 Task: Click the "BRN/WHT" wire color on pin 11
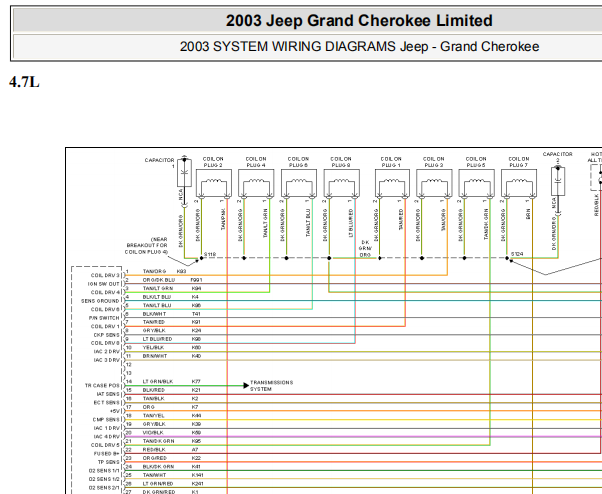click(x=155, y=356)
